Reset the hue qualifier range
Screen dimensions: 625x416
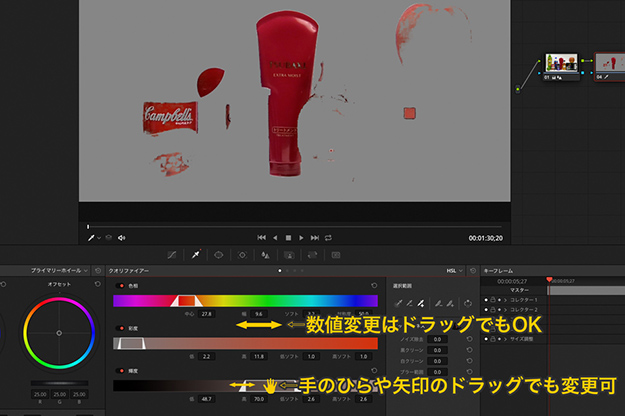374,286
